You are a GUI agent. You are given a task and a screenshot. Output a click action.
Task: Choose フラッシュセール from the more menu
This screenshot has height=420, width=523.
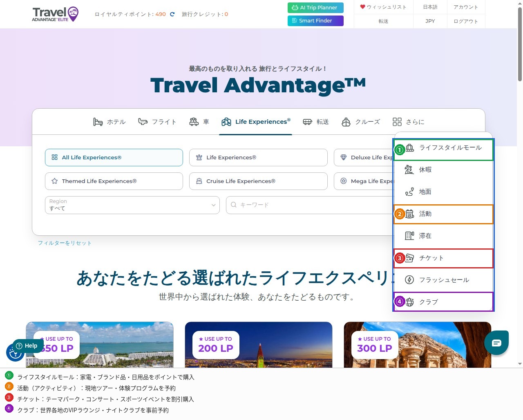pyautogui.click(x=444, y=280)
